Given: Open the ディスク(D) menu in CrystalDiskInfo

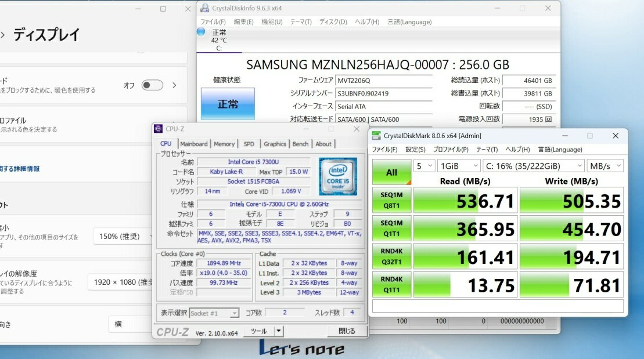Looking at the screenshot, I should [x=333, y=22].
